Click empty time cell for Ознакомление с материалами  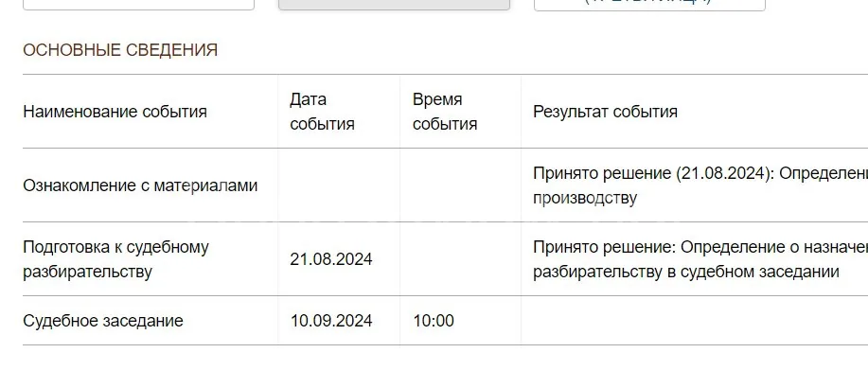point(460,185)
